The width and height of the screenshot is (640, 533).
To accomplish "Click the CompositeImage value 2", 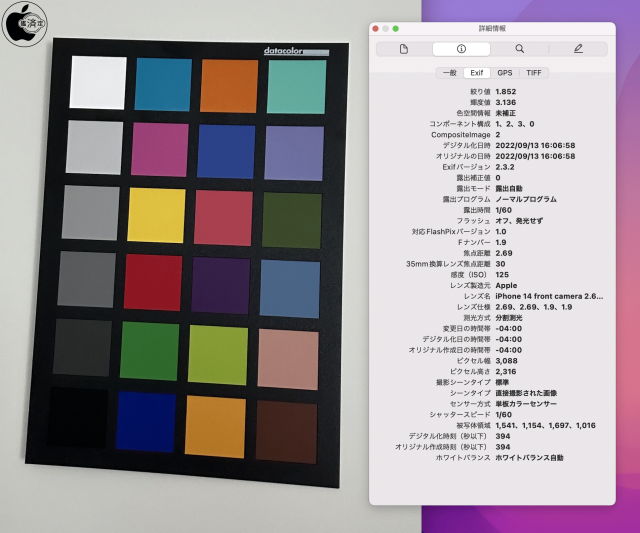I will [x=498, y=135].
